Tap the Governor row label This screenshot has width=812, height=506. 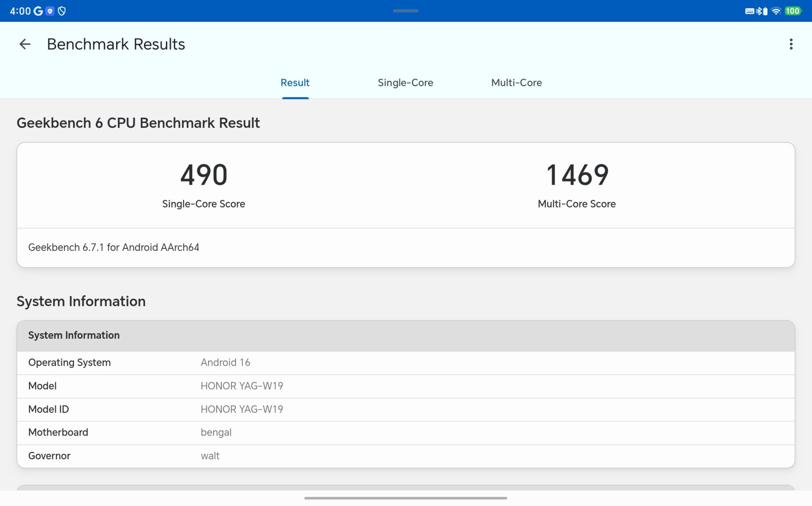coord(49,456)
